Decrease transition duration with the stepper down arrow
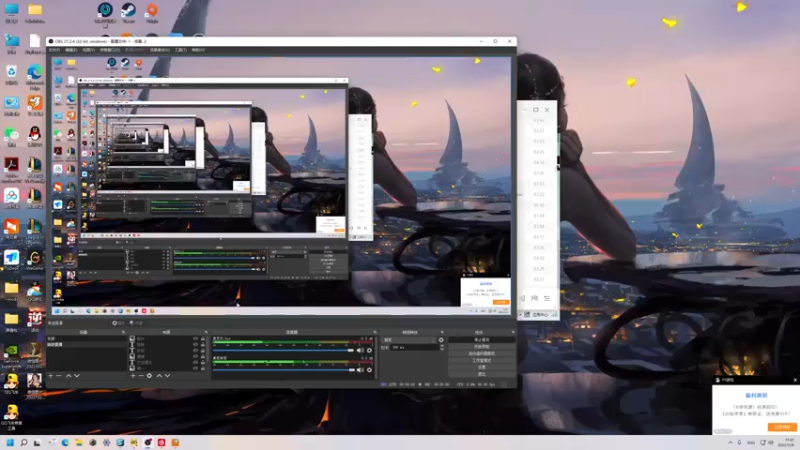This screenshot has width=800, height=450. [442, 349]
